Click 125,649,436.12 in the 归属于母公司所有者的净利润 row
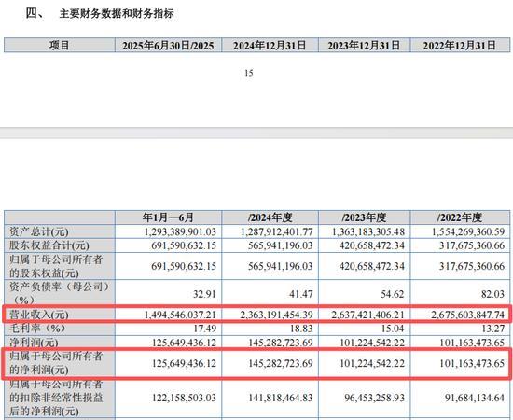The image size is (513, 420). [184, 363]
